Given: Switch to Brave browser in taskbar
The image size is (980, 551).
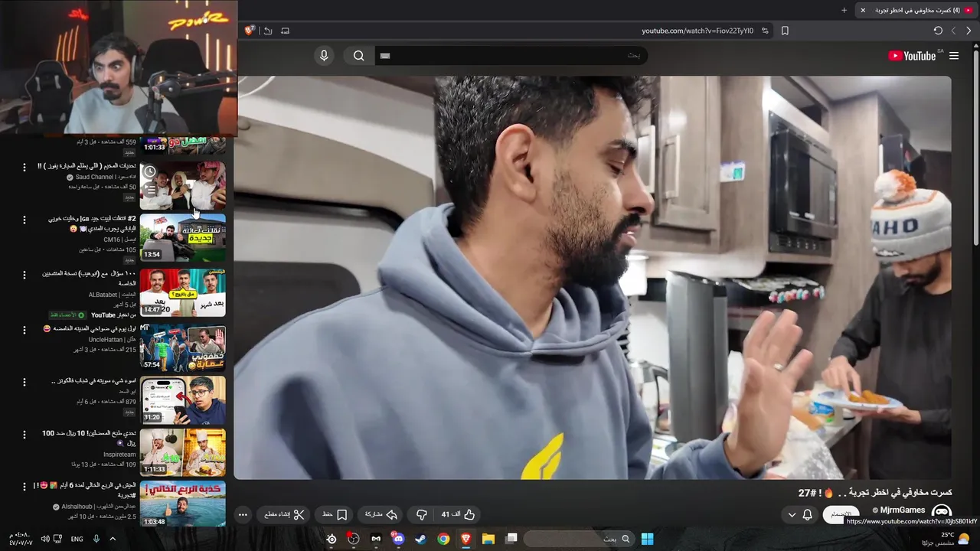Looking at the screenshot, I should coord(466,539).
